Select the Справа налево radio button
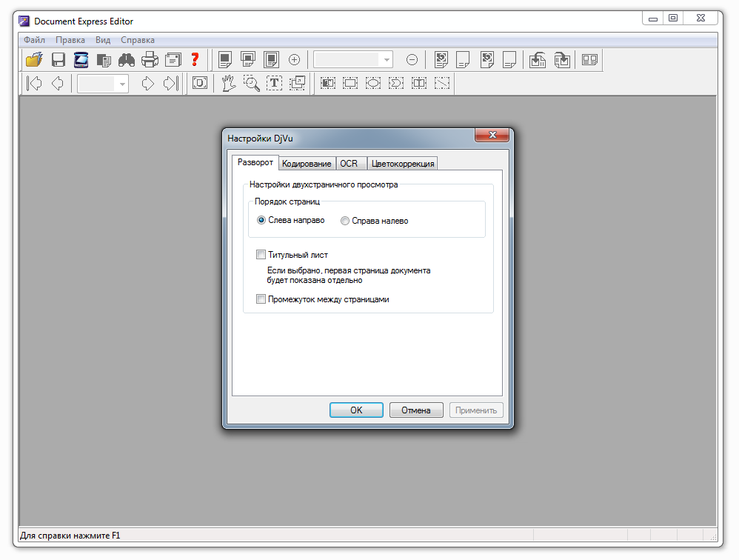Image resolution: width=739 pixels, height=560 pixels. 345,221
